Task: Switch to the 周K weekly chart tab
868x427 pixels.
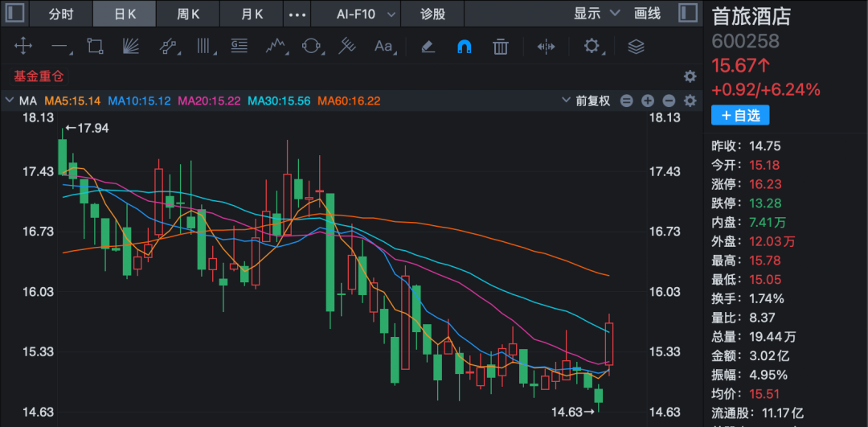Action: (189, 14)
